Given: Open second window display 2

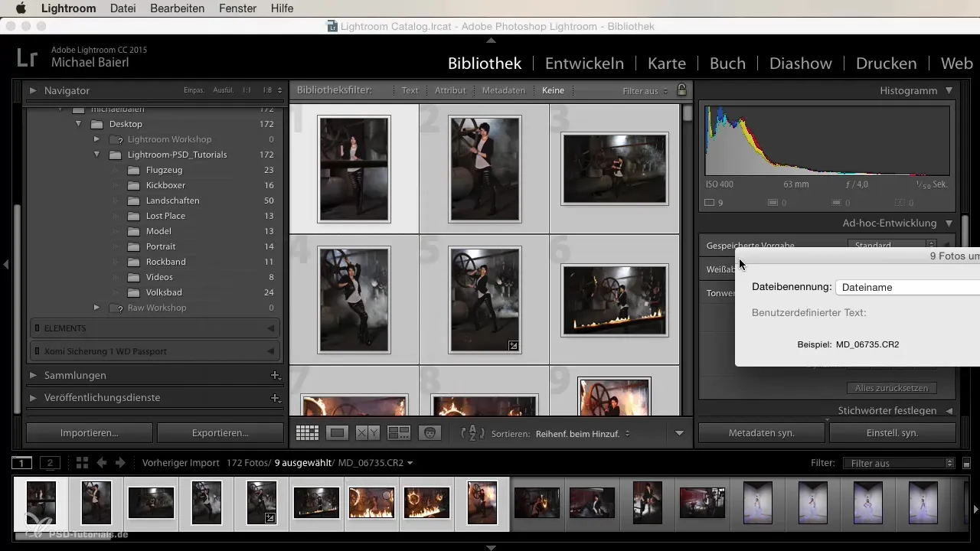Looking at the screenshot, I should tap(50, 463).
